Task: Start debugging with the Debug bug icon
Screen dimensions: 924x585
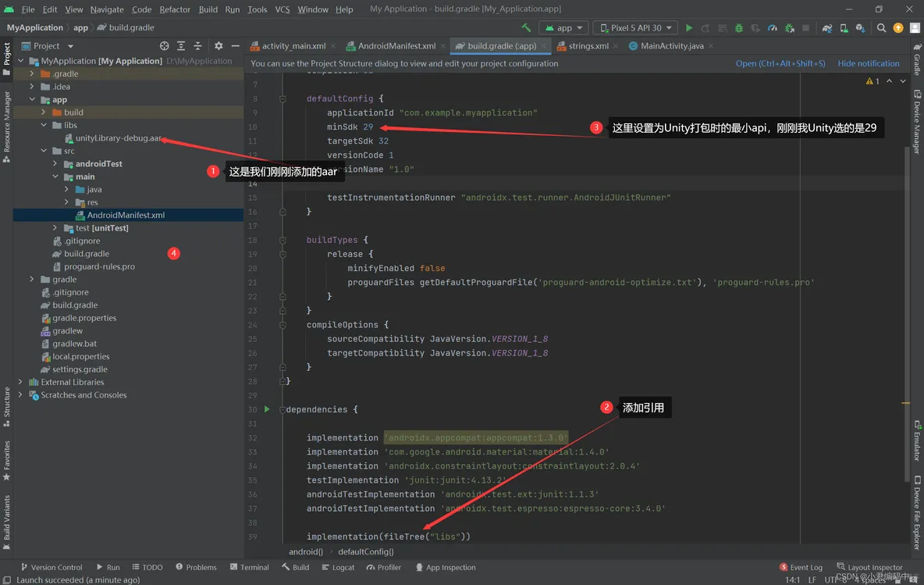Action: click(738, 27)
